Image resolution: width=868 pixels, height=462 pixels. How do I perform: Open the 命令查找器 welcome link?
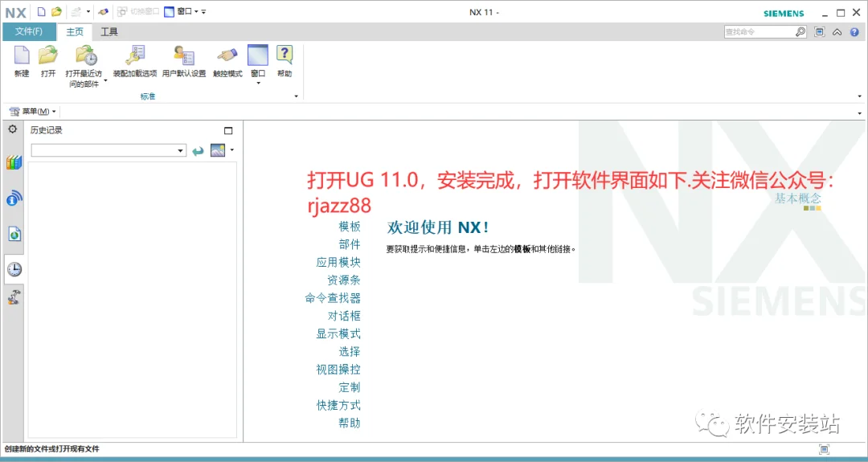333,297
